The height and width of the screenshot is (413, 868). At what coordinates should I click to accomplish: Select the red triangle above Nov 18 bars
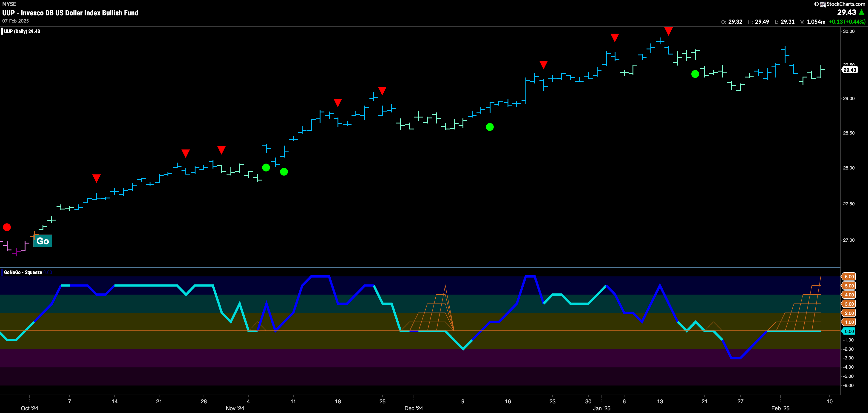click(338, 103)
